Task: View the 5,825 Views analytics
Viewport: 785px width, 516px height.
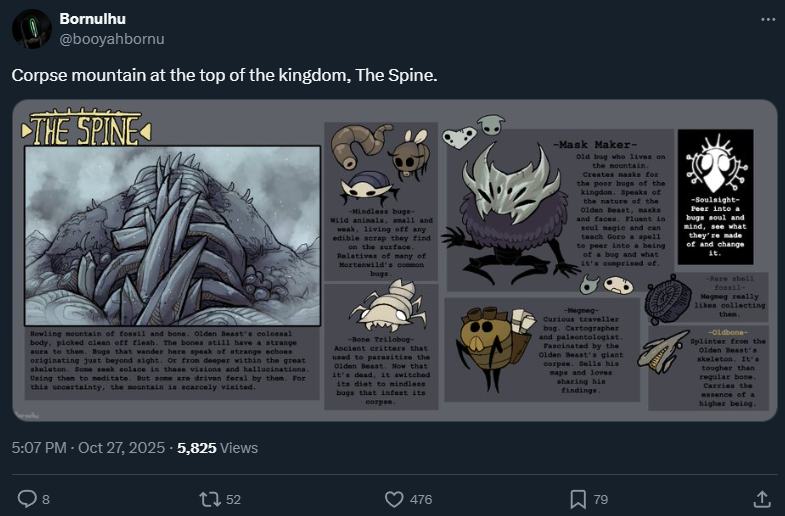Action: pos(217,447)
